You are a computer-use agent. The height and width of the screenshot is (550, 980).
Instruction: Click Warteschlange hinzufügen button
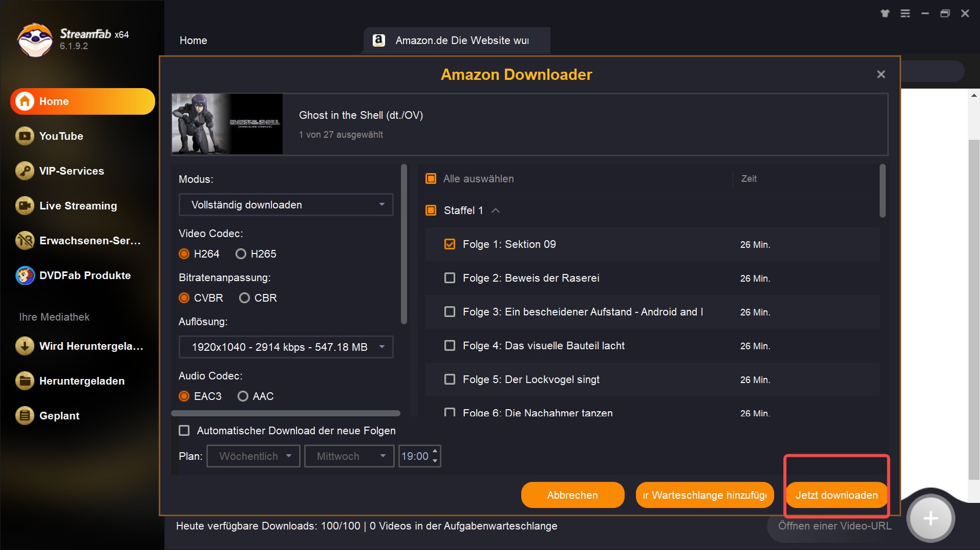(705, 495)
